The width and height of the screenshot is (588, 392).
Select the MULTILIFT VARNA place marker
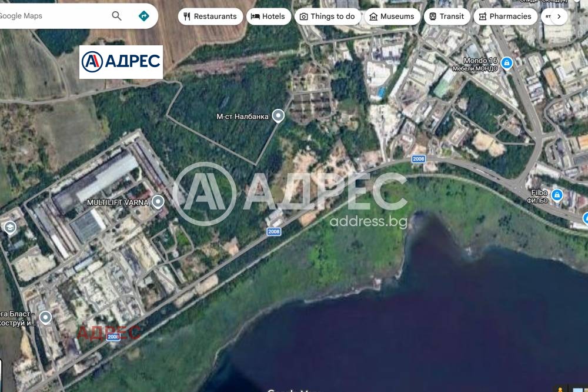point(157,202)
